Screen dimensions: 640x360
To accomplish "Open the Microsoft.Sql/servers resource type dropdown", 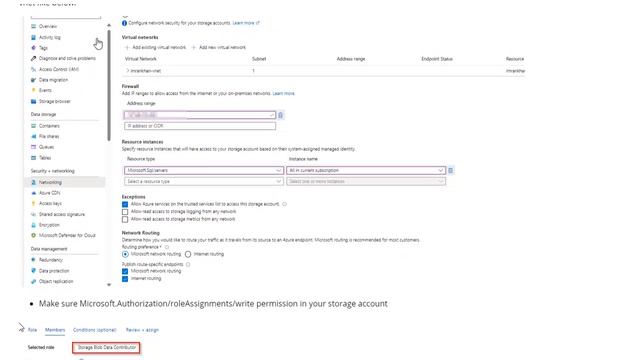I will click(x=204, y=170).
